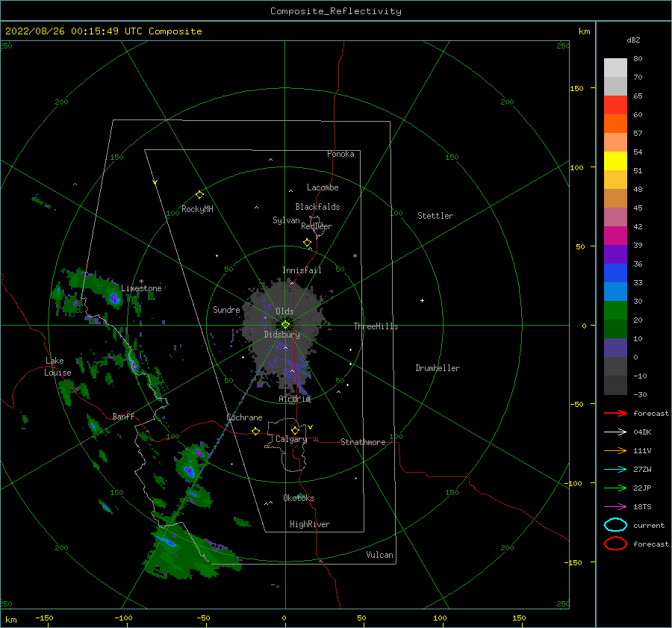This screenshot has height=628, width=672.
Task: Click the Didsbury label
Action: coord(282,335)
